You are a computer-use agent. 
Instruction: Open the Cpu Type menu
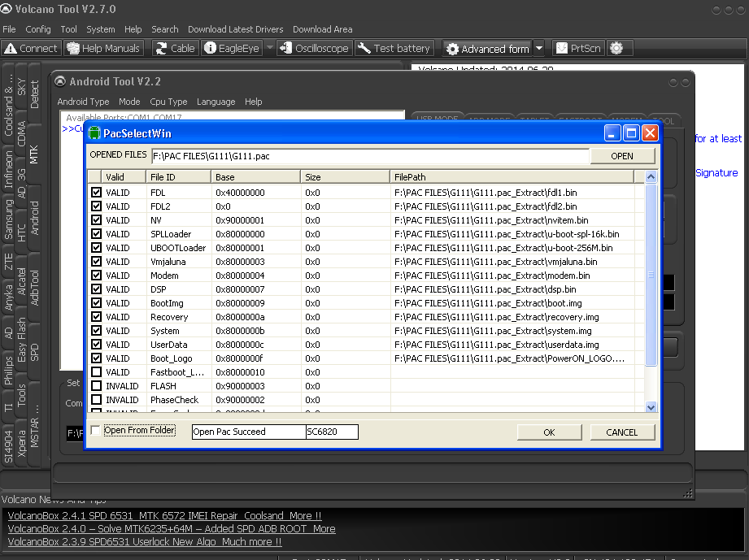pos(168,102)
